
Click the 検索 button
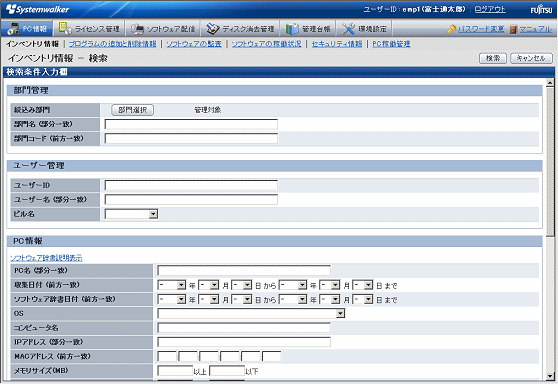coord(493,58)
